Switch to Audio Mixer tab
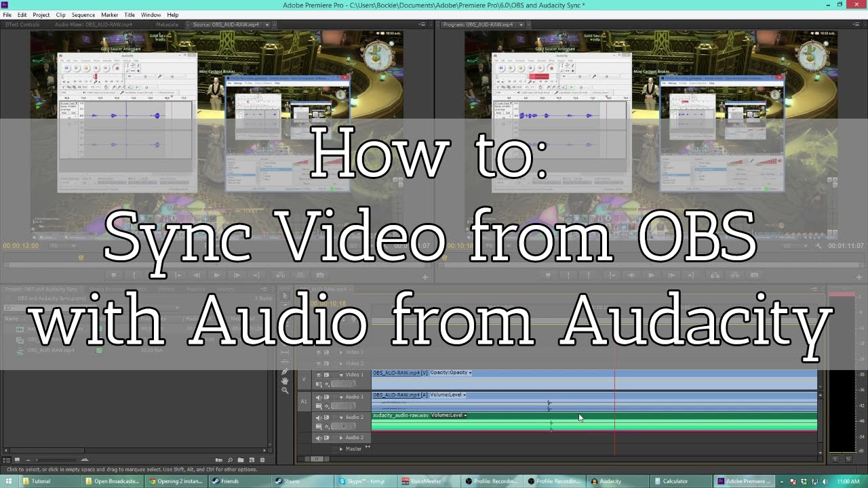 click(x=93, y=24)
